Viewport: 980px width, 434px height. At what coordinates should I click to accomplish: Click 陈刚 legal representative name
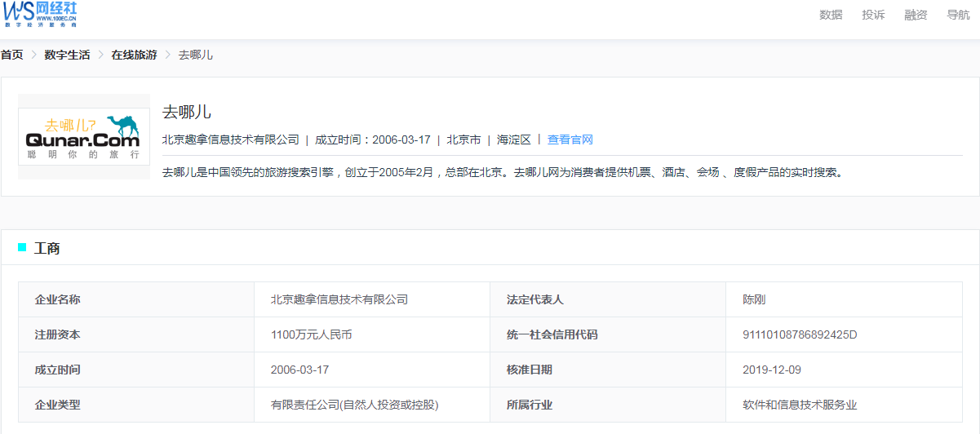[x=754, y=299]
